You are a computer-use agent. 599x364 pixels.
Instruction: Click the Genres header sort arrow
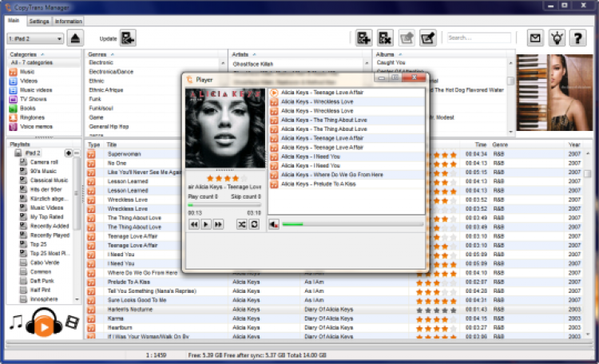click(x=113, y=54)
